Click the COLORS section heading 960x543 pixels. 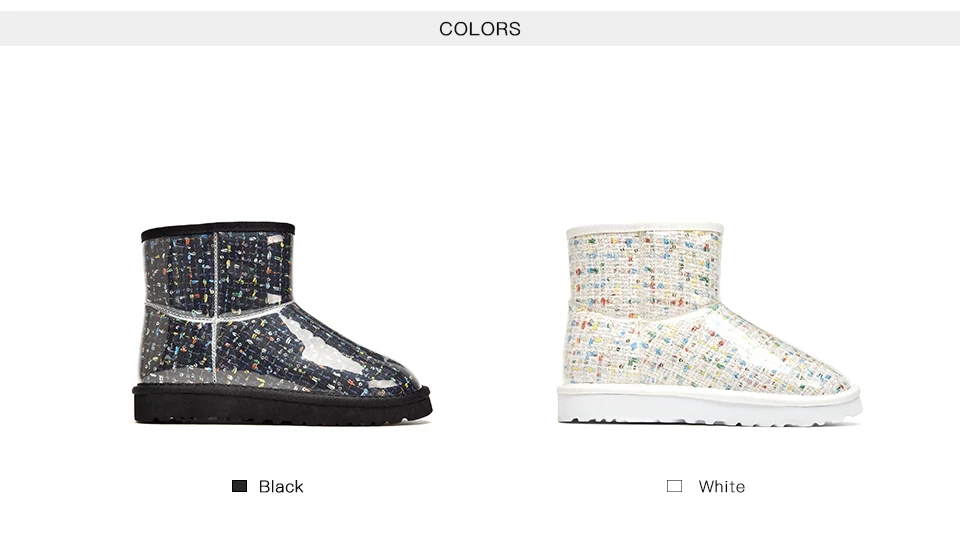pos(480,29)
